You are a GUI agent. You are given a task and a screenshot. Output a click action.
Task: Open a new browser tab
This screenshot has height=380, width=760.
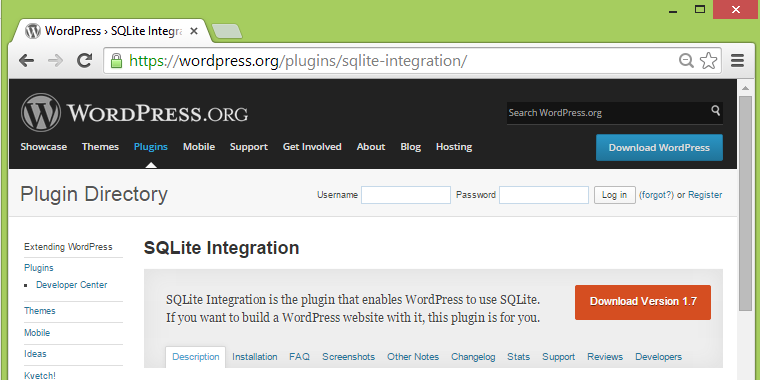click(x=227, y=31)
